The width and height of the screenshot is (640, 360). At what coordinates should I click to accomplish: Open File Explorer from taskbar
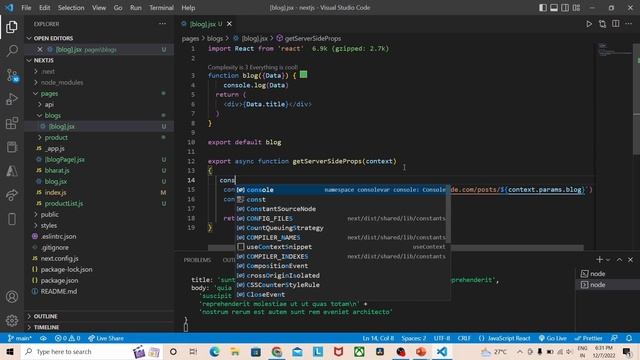coord(235,352)
